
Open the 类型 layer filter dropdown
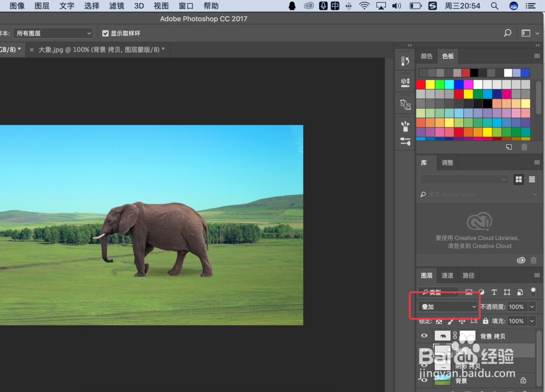(x=439, y=292)
